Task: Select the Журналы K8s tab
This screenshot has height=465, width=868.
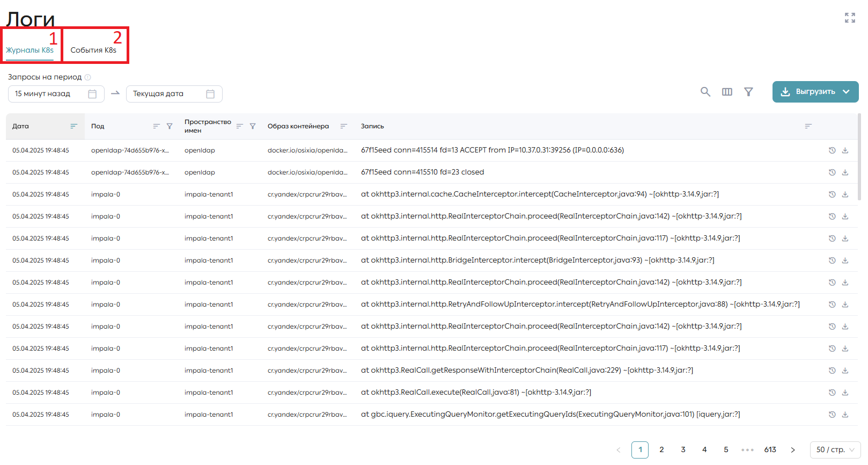Action: click(30, 50)
